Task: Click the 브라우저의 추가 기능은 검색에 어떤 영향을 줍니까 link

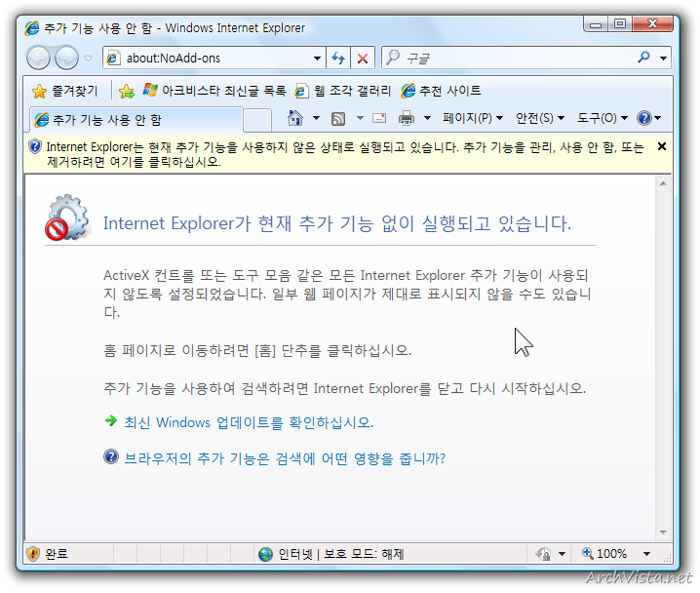Action: (285, 458)
